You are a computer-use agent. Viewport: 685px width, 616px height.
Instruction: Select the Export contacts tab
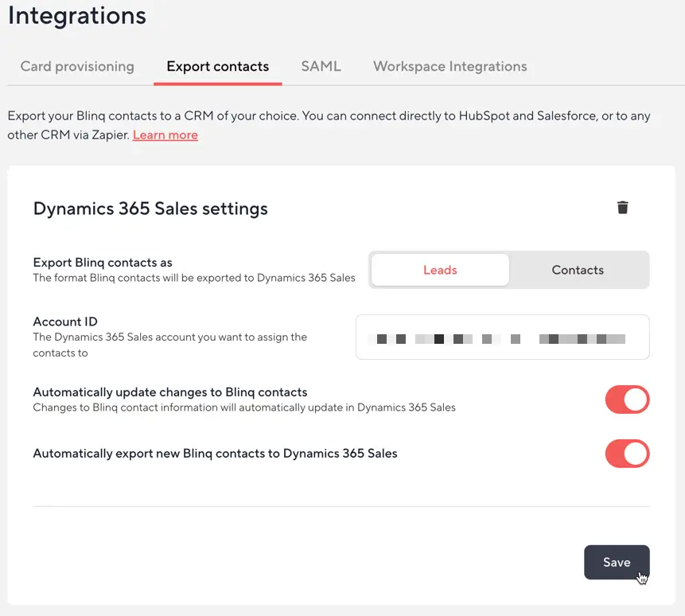(x=217, y=66)
